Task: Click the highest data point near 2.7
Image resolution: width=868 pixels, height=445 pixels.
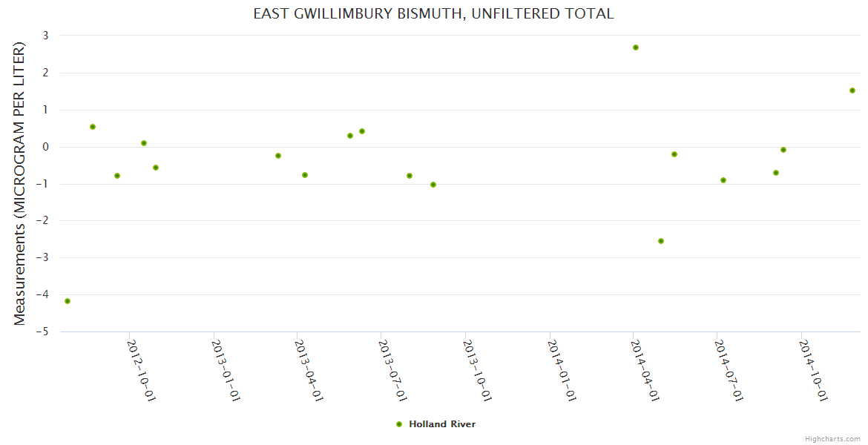Action: coord(636,47)
